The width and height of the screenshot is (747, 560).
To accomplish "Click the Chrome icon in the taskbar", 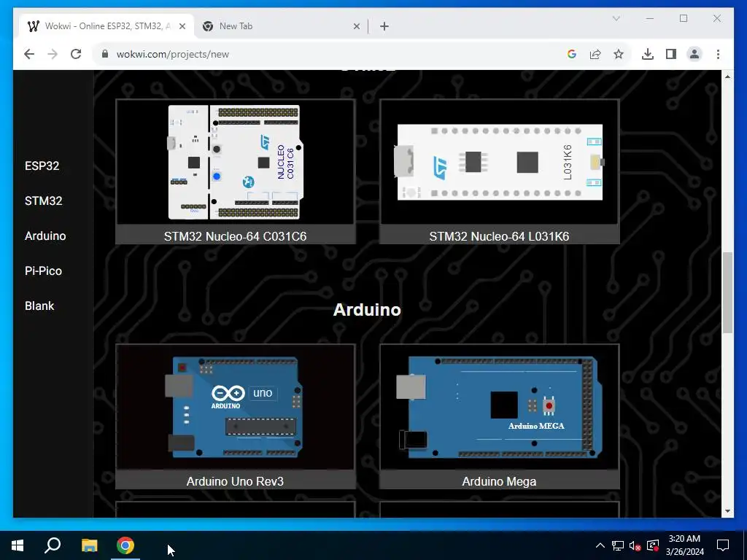I will click(x=125, y=545).
